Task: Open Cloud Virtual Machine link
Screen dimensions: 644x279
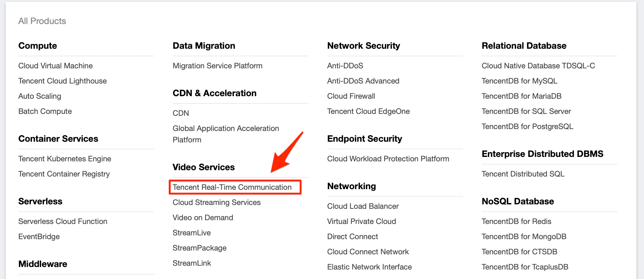Action: [56, 66]
